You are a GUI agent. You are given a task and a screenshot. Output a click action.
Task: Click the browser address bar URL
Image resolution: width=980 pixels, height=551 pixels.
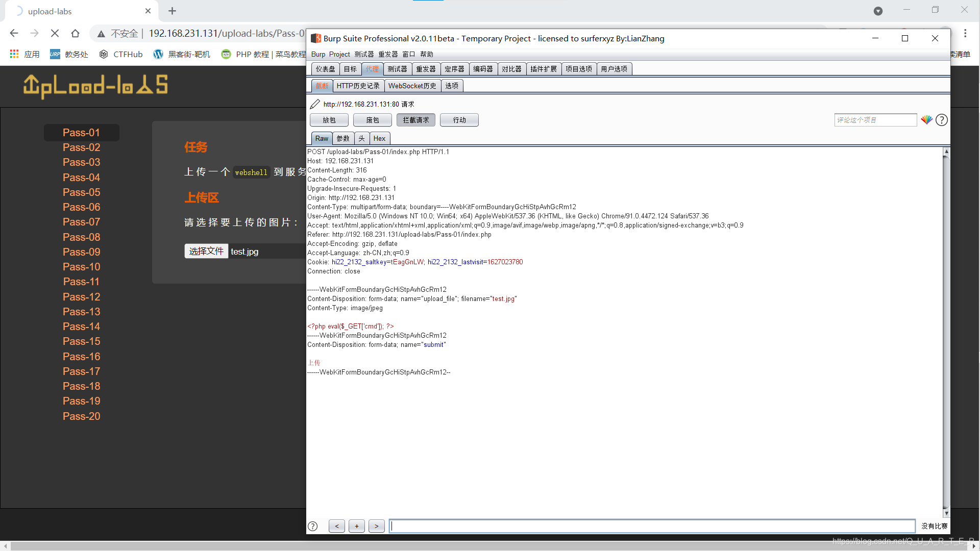click(x=227, y=33)
